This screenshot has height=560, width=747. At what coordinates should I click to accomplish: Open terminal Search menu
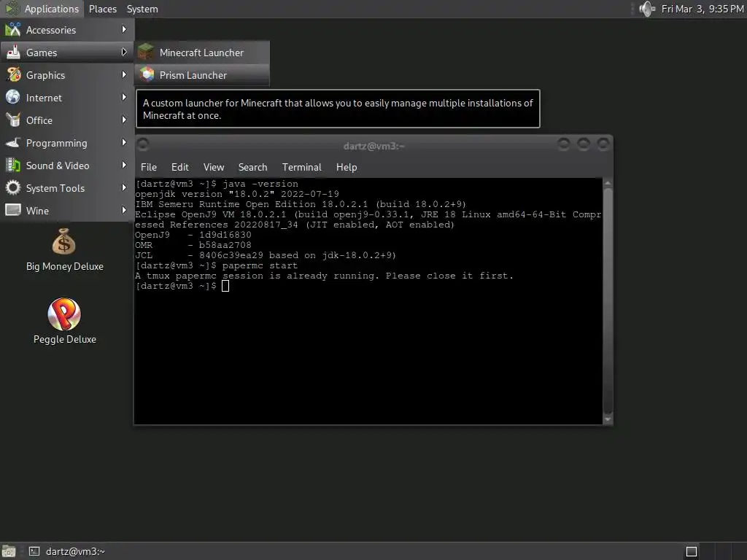pyautogui.click(x=252, y=167)
